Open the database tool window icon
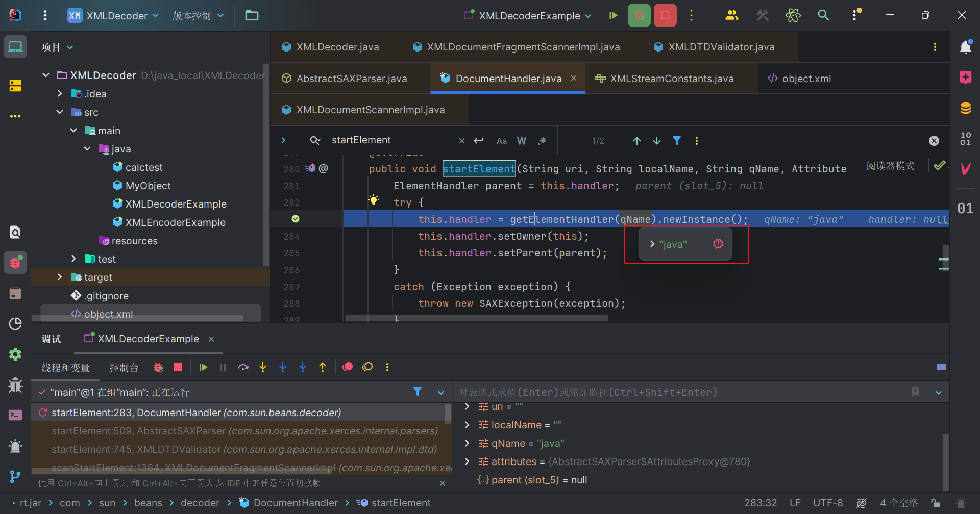The width and height of the screenshot is (980, 514). click(x=965, y=108)
